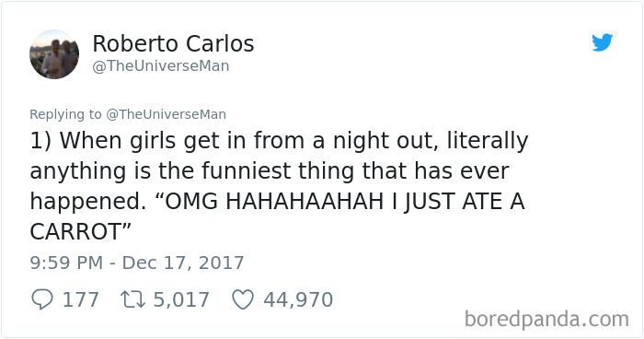Screen dimensions: 644x339
Task: Click @TheUniverseMan handle below the display name
Action: 161,66
